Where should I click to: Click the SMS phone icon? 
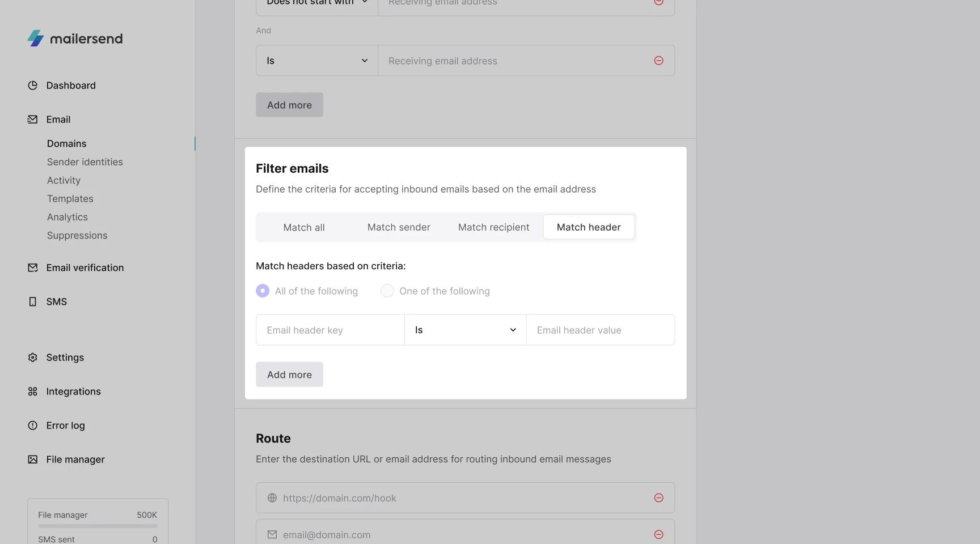coord(33,302)
